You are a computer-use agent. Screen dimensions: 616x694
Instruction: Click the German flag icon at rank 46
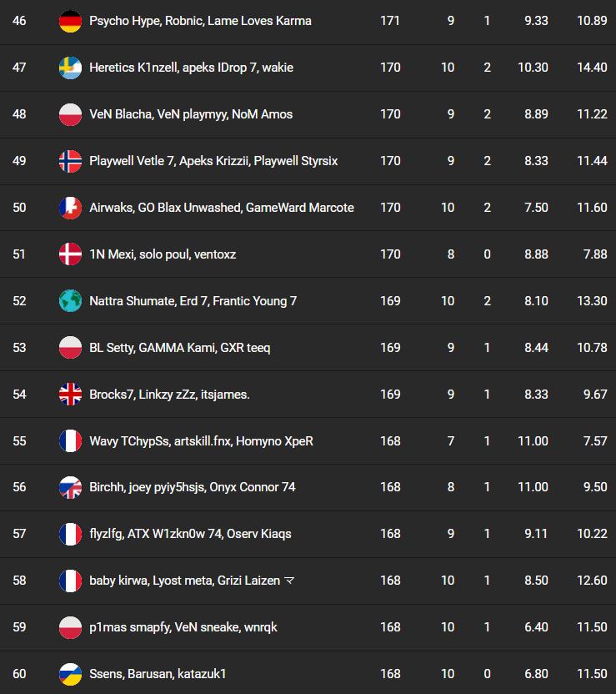tap(70, 21)
